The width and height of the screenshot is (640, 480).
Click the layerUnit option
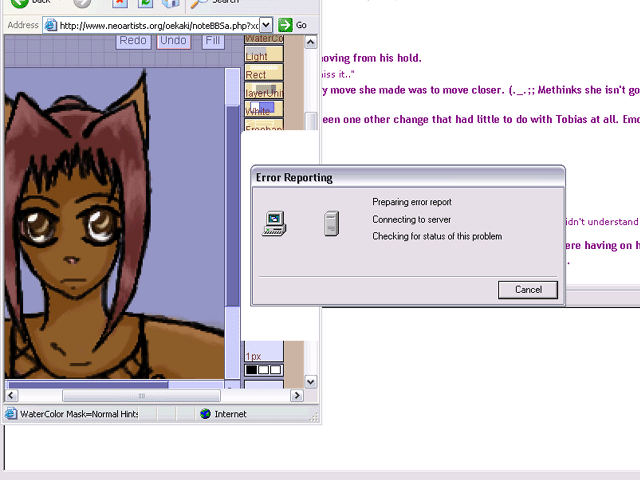[x=264, y=91]
